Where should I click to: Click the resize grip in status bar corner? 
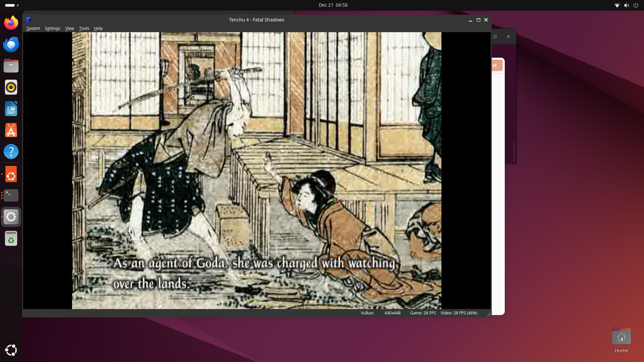488,314
